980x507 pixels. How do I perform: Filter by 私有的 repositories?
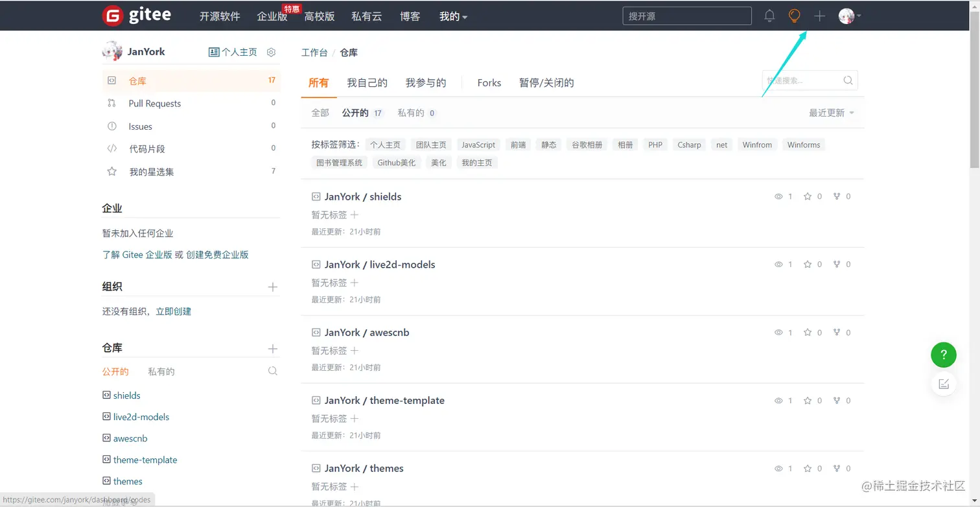click(x=417, y=113)
